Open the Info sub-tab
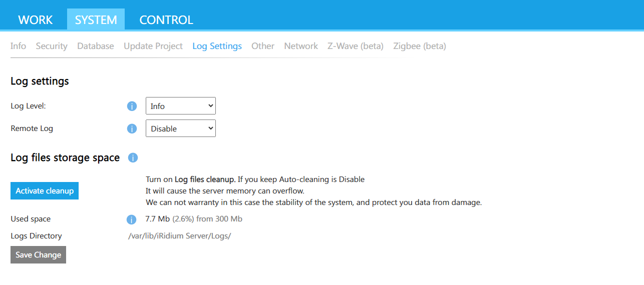The width and height of the screenshot is (644, 285). (18, 46)
